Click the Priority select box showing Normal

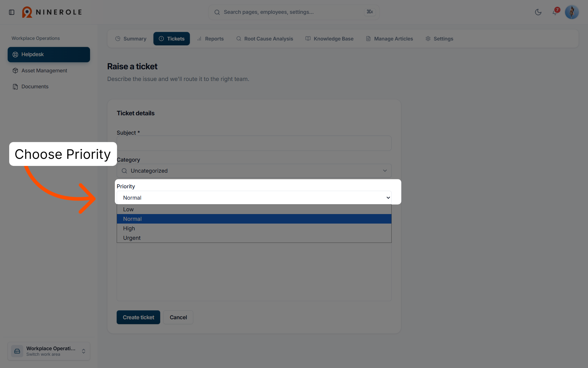(254, 198)
